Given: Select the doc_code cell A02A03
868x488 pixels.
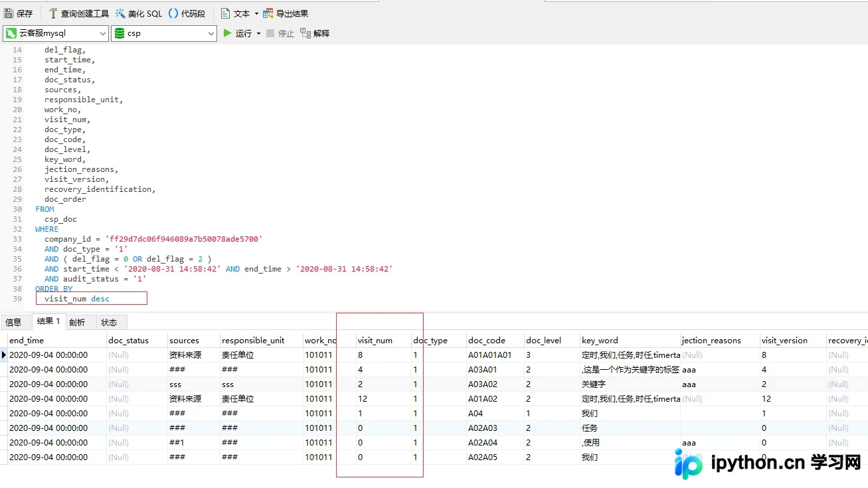Looking at the screenshot, I should coord(495,428).
